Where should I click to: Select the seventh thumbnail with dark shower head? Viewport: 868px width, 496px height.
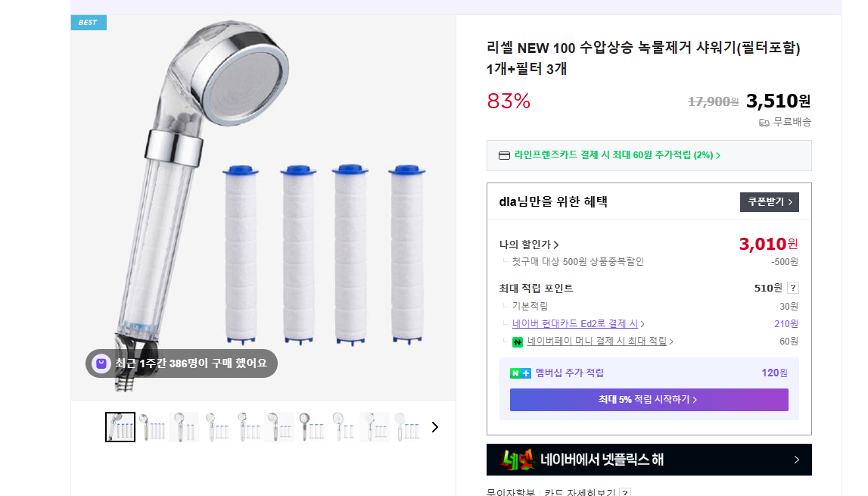click(311, 427)
